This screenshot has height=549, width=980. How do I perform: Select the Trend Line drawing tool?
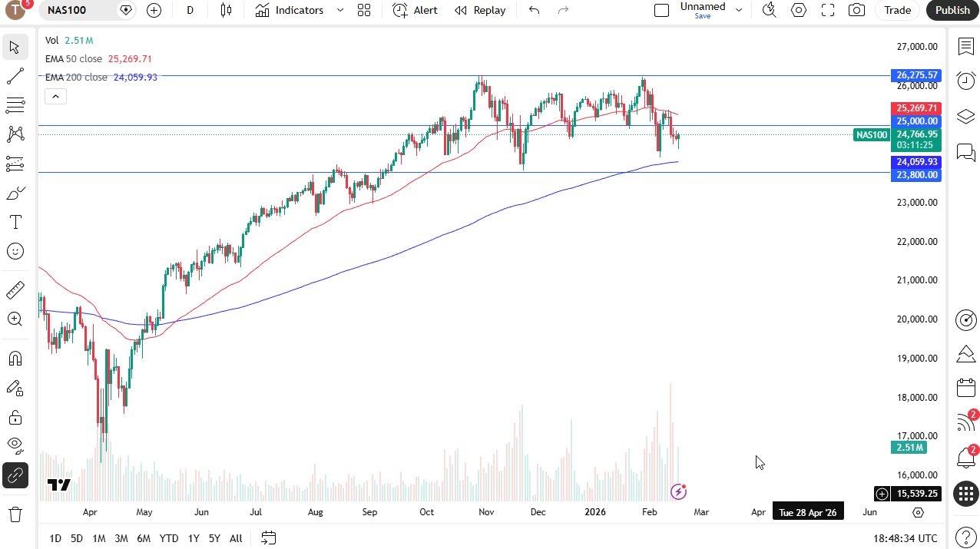15,75
